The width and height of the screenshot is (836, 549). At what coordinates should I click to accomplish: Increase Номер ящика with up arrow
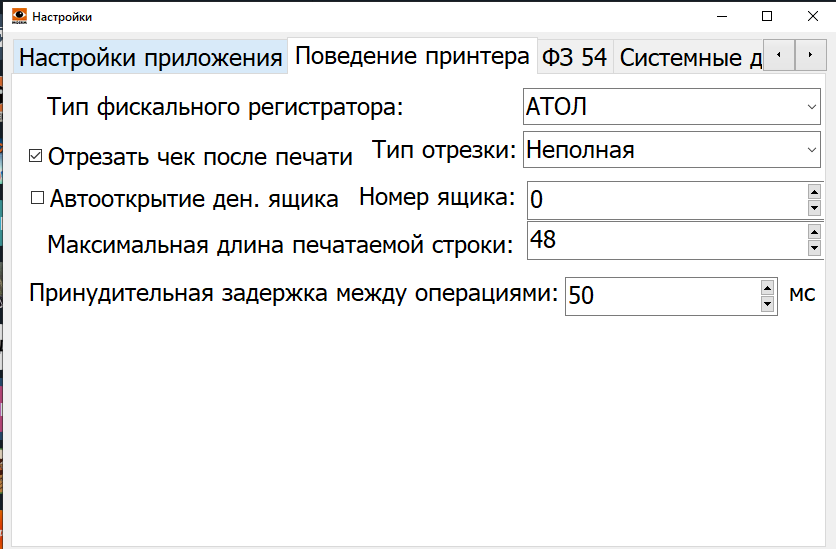point(814,191)
